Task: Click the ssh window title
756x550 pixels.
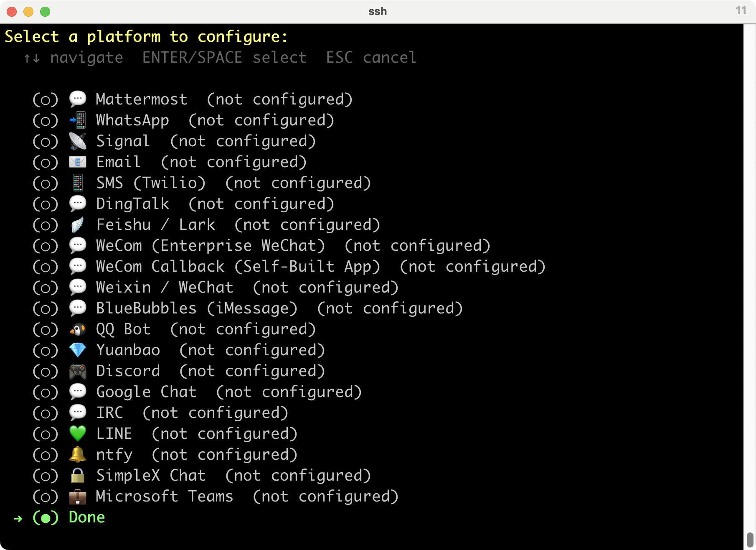Action: click(378, 11)
